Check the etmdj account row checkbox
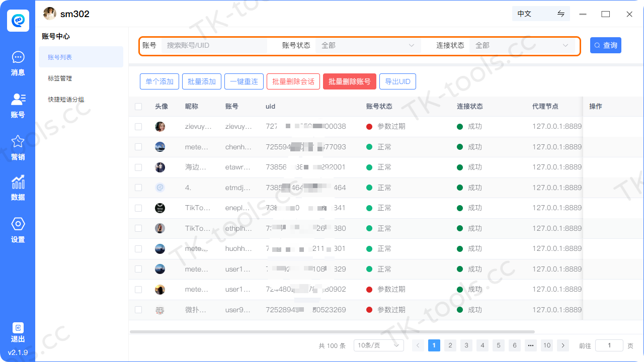 [x=138, y=188]
